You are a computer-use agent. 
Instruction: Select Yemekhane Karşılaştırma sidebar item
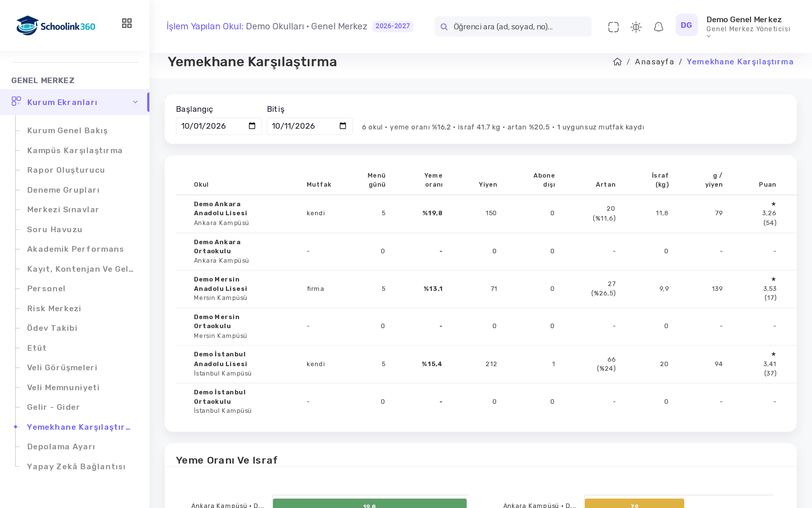79,427
